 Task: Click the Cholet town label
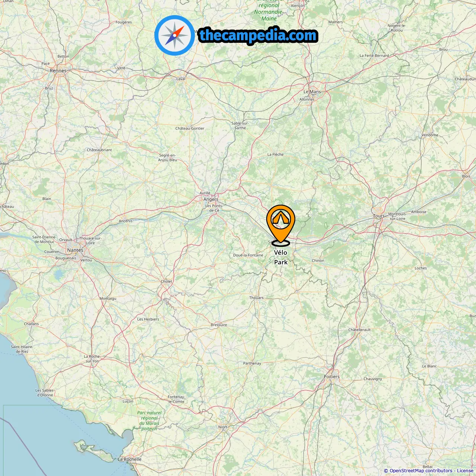[166, 281]
